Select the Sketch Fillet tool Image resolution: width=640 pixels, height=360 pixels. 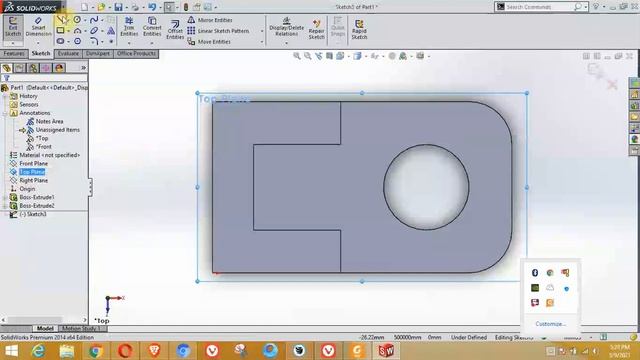click(x=94, y=41)
